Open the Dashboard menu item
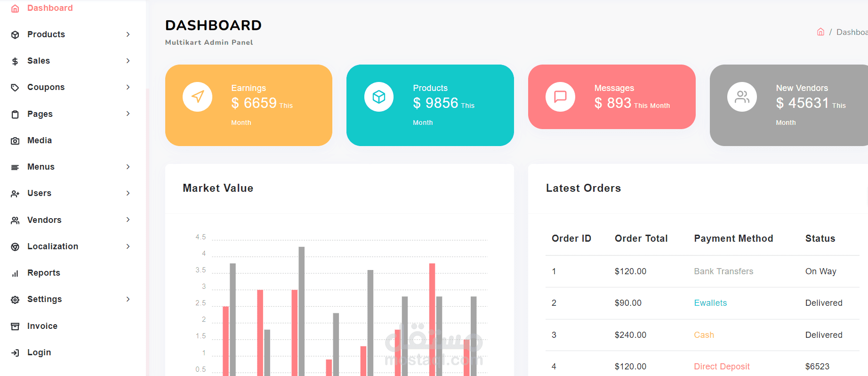 tap(50, 8)
